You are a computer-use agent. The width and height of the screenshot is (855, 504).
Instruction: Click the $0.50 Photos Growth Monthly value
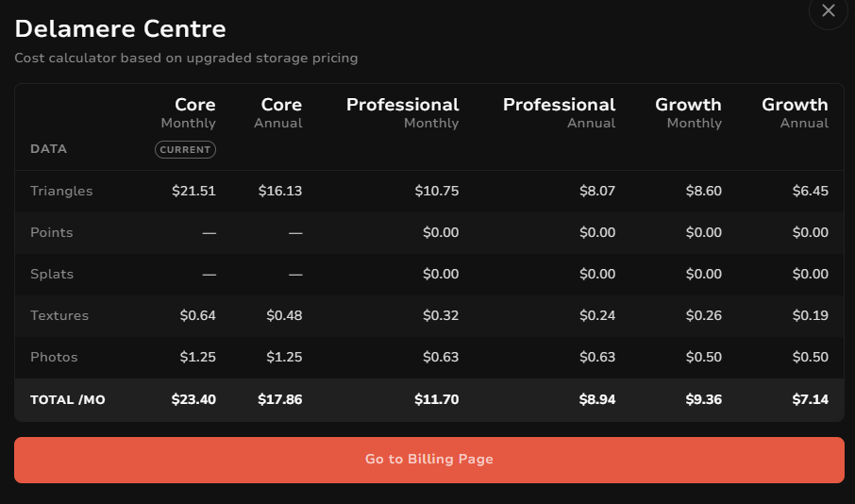(x=703, y=357)
